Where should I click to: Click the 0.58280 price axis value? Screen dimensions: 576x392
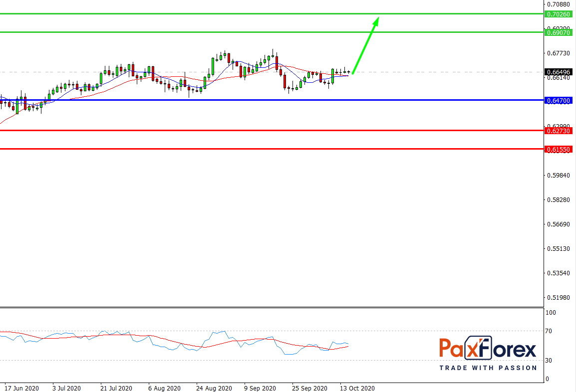coord(559,199)
